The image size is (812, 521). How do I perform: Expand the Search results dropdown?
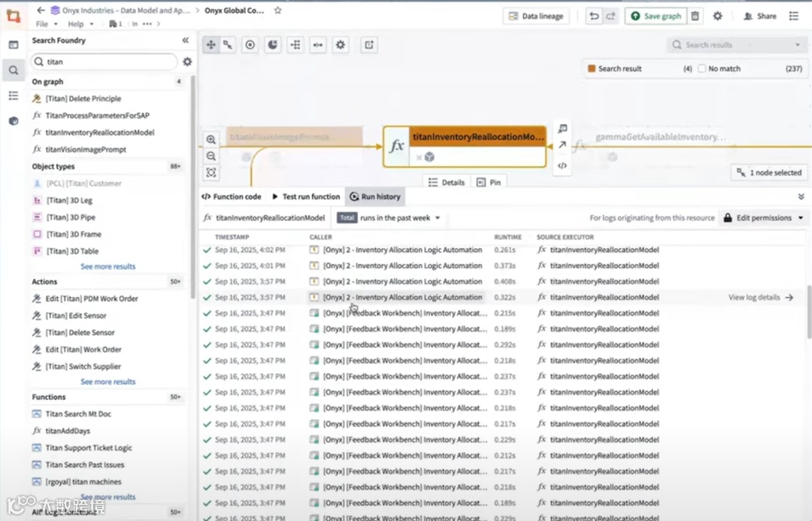798,45
